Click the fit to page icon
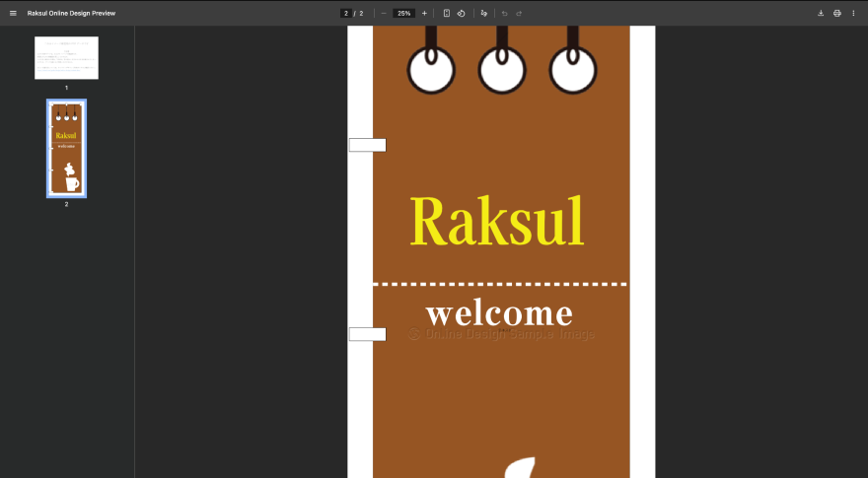Viewport: 868px width, 478px height. [447, 13]
